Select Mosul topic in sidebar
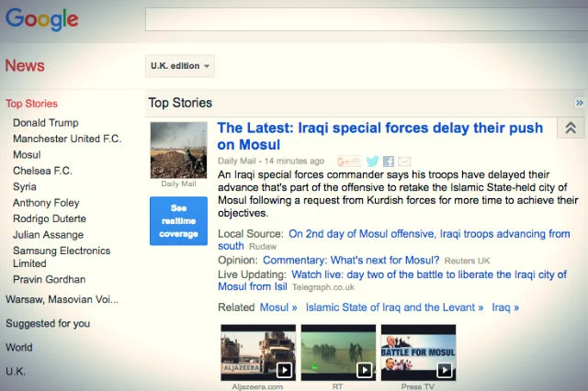The image size is (588, 391). pyautogui.click(x=27, y=155)
